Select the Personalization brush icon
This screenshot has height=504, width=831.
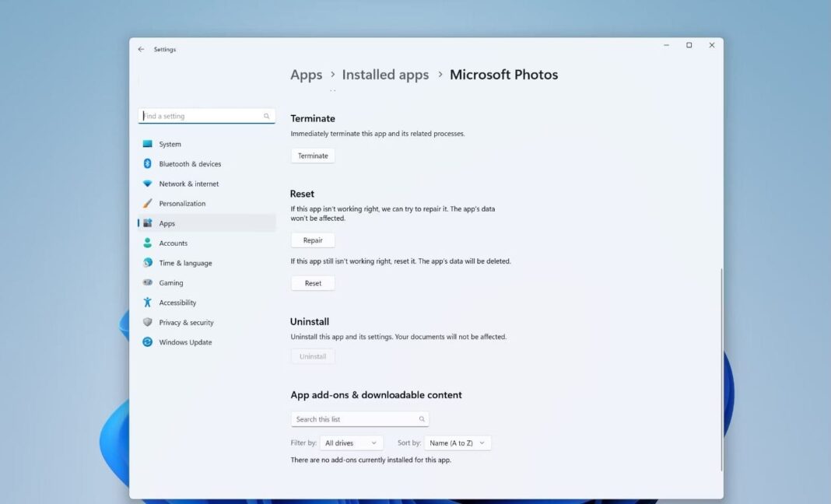(x=148, y=203)
